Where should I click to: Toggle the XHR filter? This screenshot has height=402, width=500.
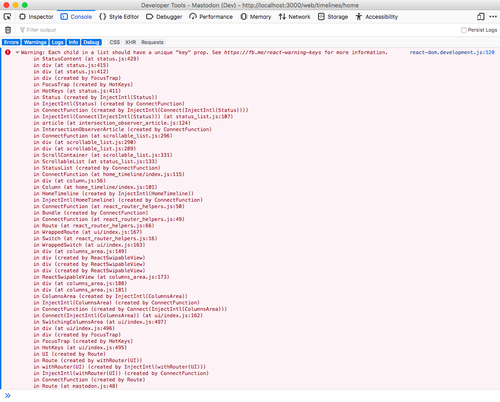130,42
